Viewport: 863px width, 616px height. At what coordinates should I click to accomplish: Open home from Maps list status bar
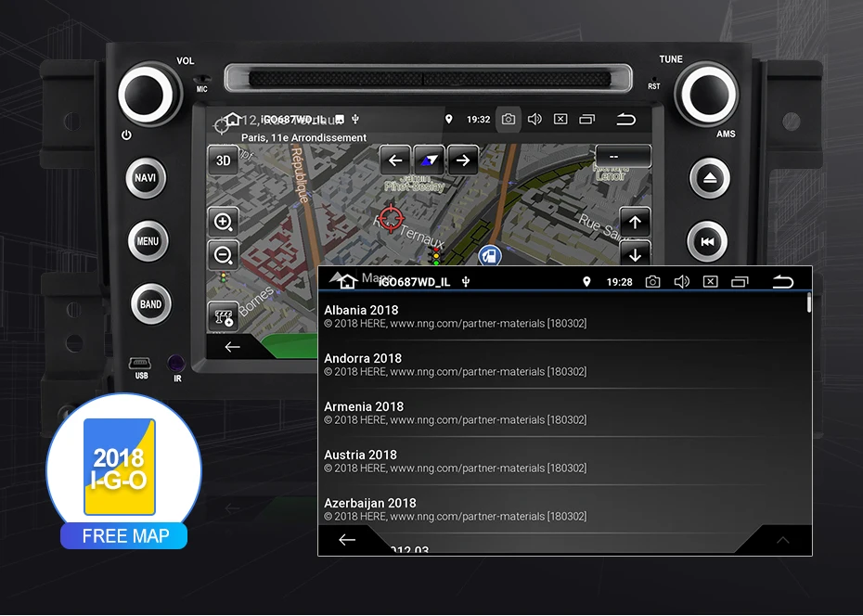(348, 281)
